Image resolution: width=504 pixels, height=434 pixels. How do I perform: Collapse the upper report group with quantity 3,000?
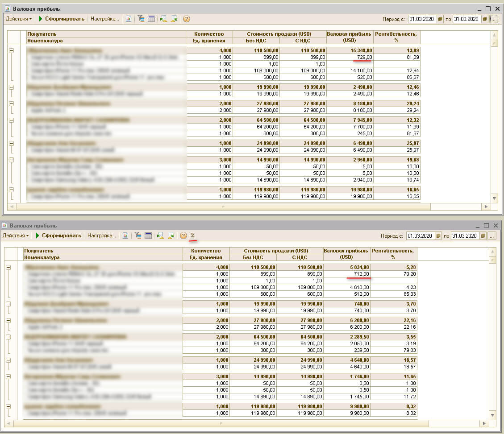(x=11, y=160)
